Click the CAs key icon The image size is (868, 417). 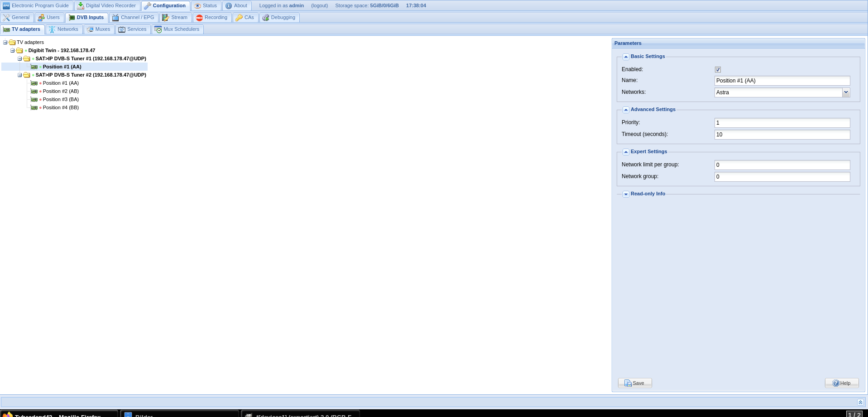[239, 18]
